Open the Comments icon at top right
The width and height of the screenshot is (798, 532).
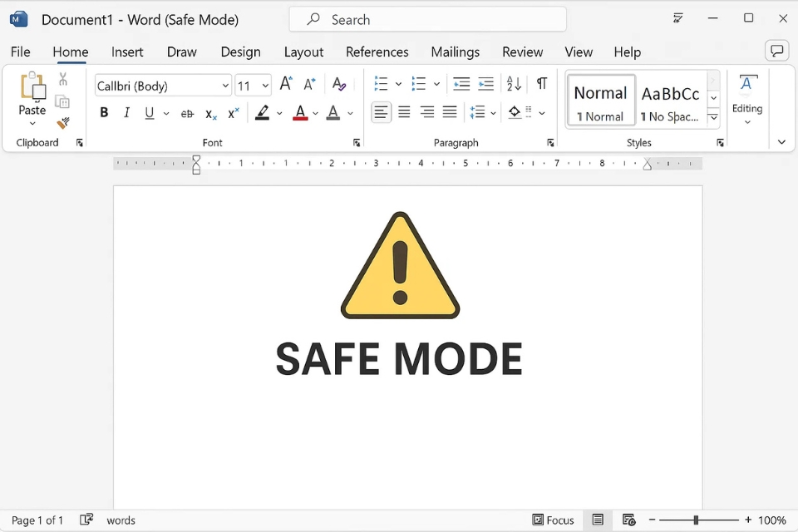click(x=776, y=52)
